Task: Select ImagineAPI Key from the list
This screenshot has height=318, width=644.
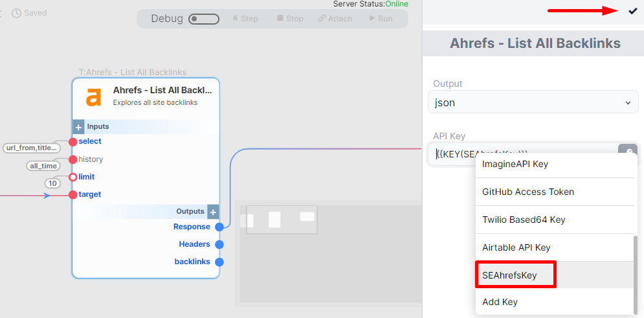Action: (x=555, y=165)
